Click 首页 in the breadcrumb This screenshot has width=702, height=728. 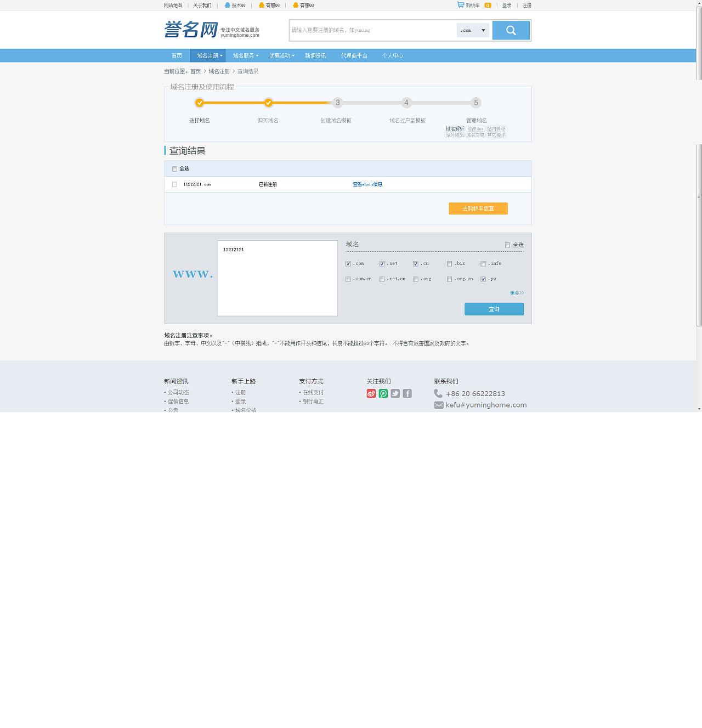(x=196, y=71)
